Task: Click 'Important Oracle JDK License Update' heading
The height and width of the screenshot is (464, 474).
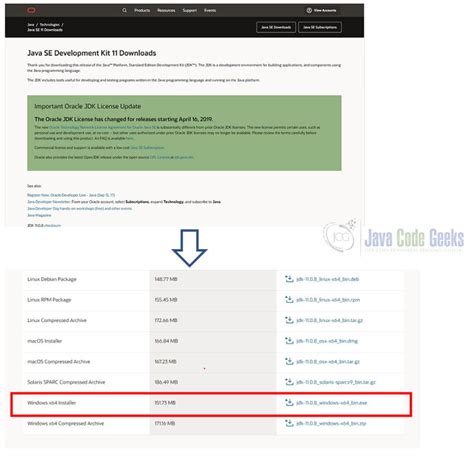Action: (88, 106)
